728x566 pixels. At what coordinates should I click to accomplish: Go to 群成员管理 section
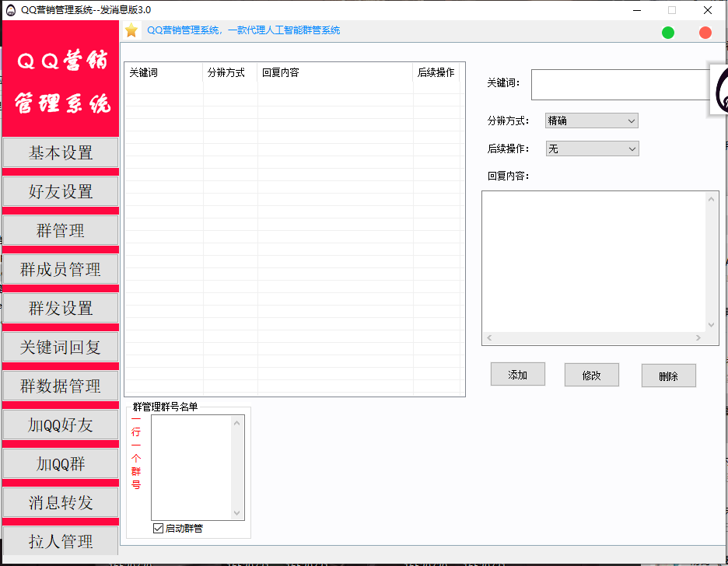click(x=61, y=269)
